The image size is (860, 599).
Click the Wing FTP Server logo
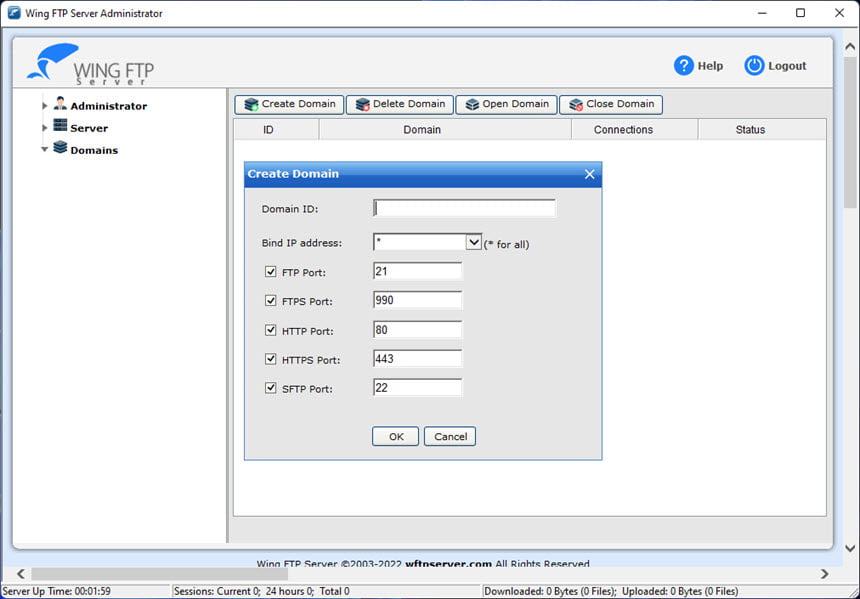(90, 64)
